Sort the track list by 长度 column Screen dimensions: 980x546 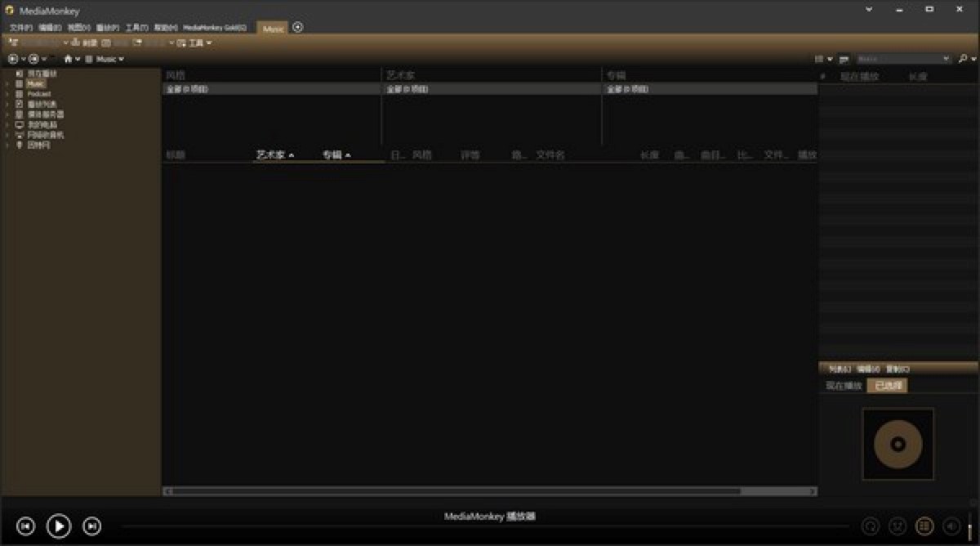[649, 154]
